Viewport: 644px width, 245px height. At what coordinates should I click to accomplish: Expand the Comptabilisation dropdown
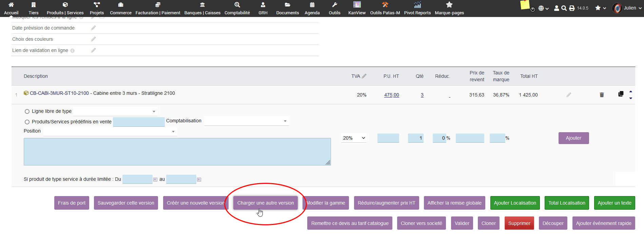click(246, 121)
